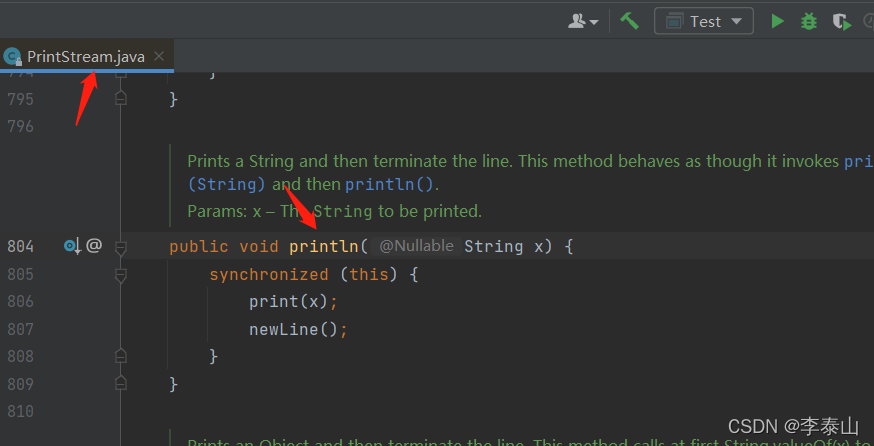Start debugging with the bug icon
Viewport: 874px width, 446px height.
[809, 21]
